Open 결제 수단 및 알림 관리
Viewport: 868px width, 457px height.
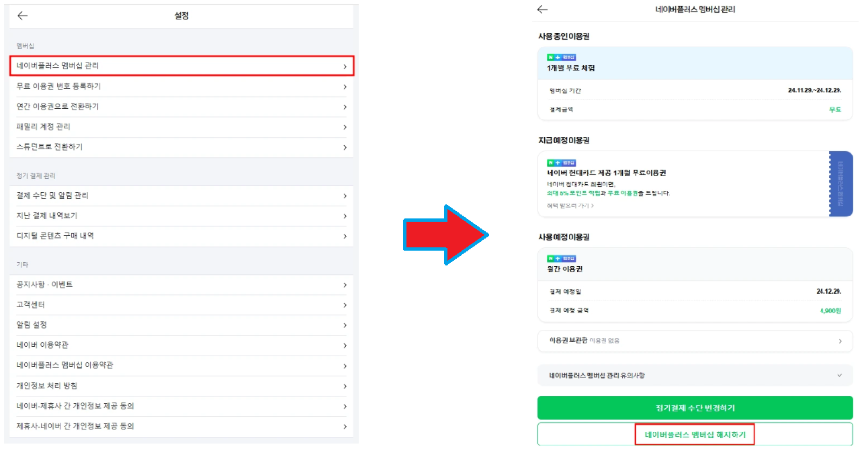tap(181, 196)
